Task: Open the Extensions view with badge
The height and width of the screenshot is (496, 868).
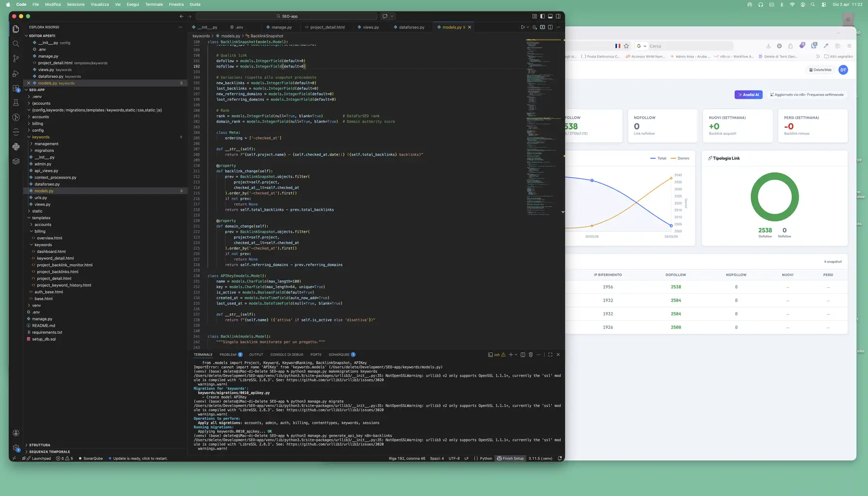Action: pos(16,88)
